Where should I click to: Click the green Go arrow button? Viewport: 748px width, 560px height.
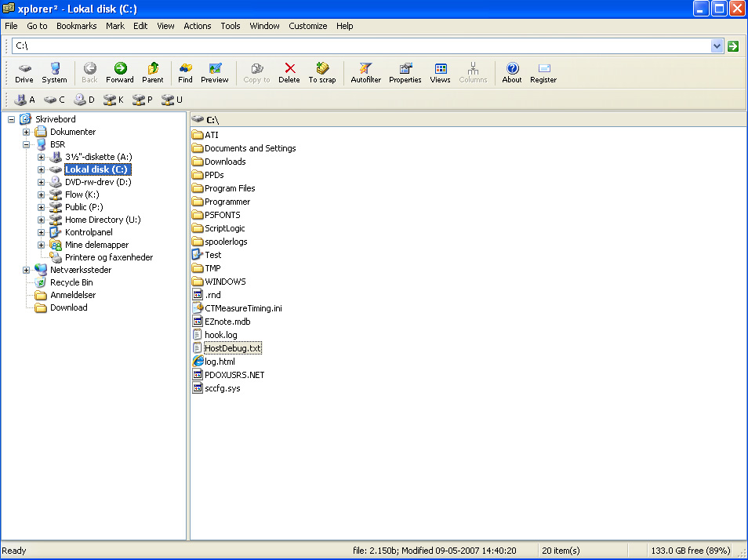(733, 46)
